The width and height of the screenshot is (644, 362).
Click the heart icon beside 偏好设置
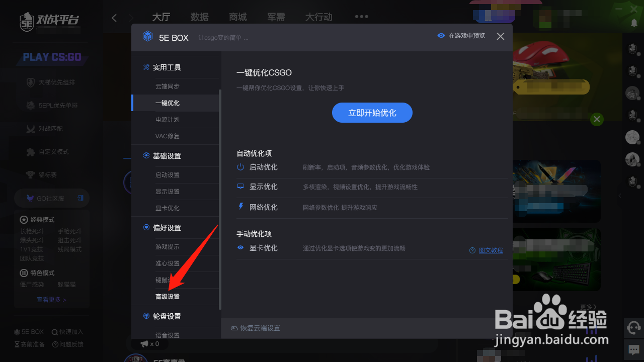[146, 228]
